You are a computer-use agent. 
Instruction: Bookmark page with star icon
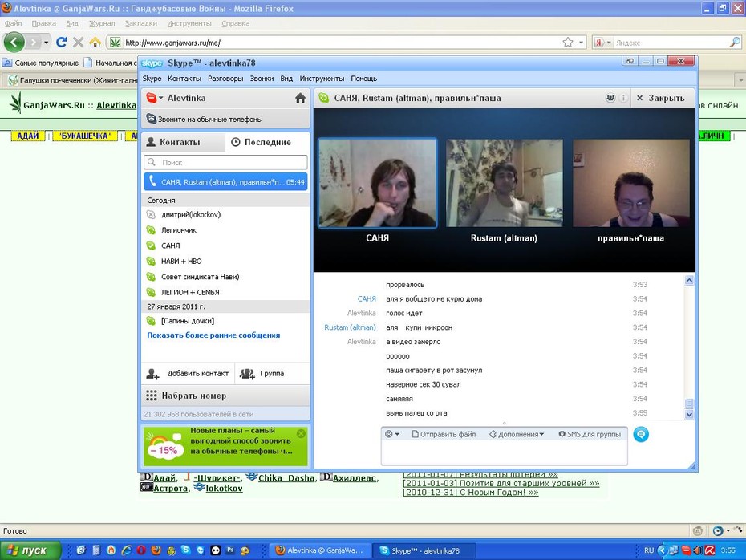pyautogui.click(x=568, y=43)
